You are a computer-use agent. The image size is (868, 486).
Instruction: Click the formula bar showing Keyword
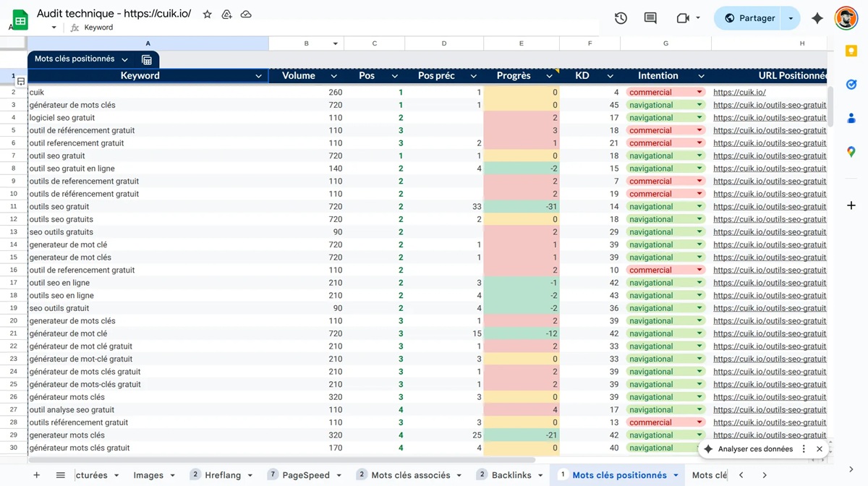340,27
